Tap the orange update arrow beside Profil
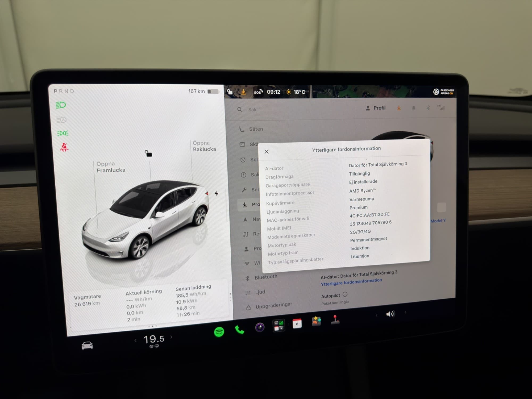The image size is (532, 399). pos(399,108)
